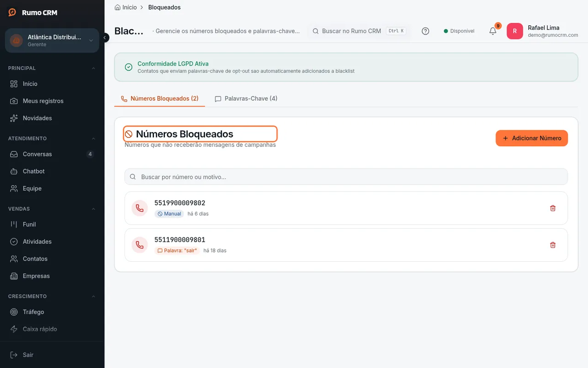This screenshot has height=368, width=588.
Task: Click the Adicionar Número button
Action: pyautogui.click(x=531, y=138)
